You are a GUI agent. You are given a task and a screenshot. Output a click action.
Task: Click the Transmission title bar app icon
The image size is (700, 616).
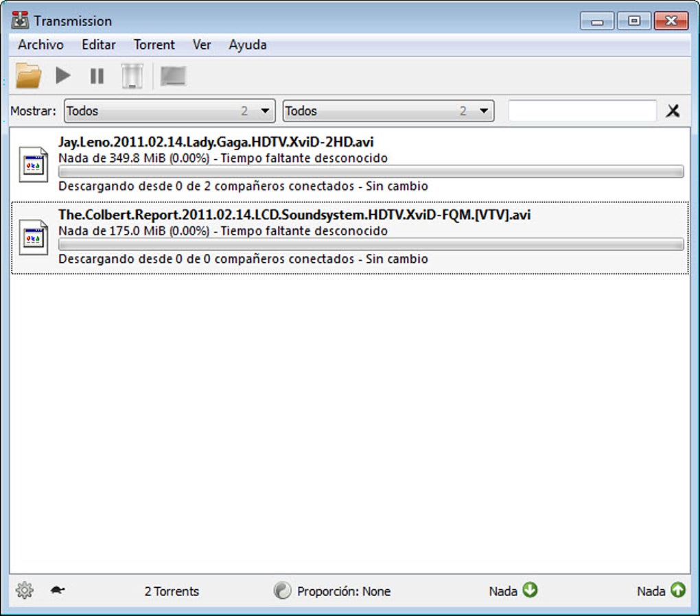click(x=20, y=20)
